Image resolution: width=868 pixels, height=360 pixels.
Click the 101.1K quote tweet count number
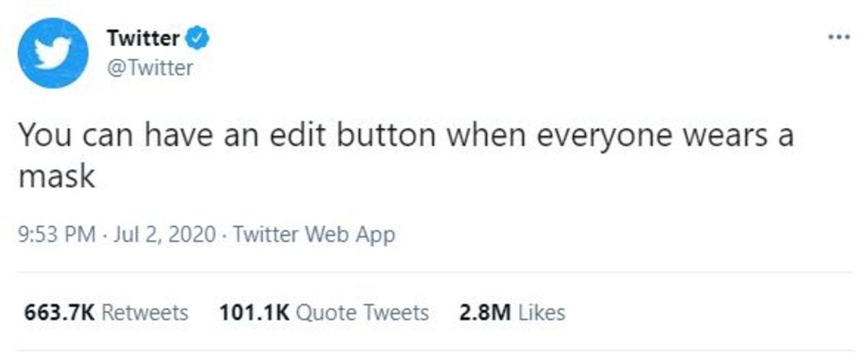tap(253, 312)
